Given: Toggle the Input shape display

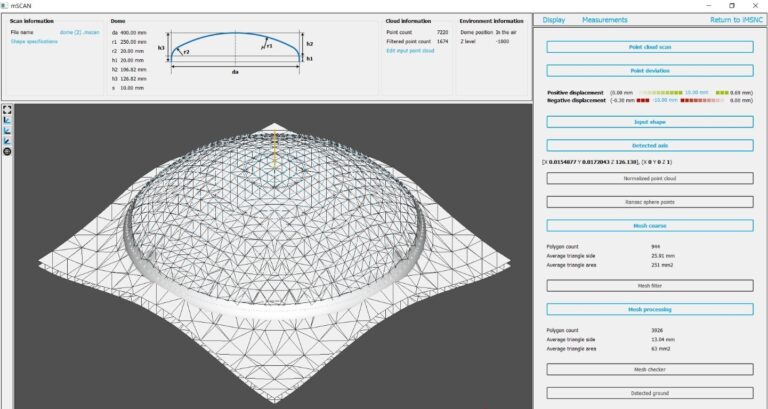Looking at the screenshot, I should coord(650,122).
